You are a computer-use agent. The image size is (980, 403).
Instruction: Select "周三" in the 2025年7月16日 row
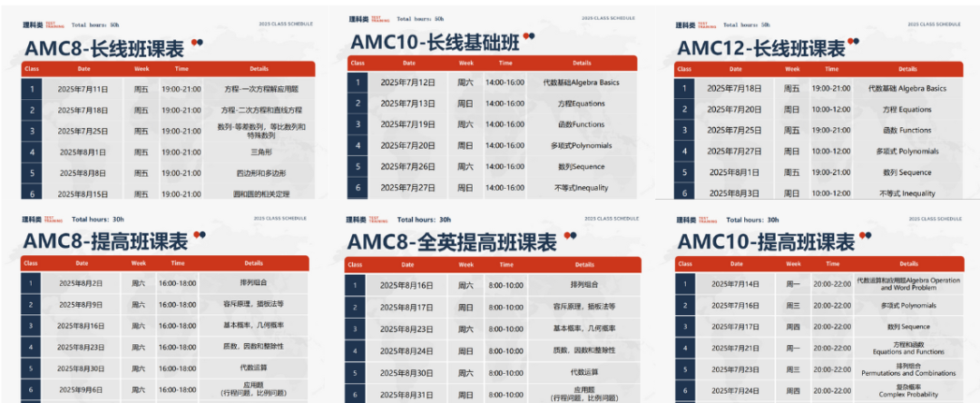coord(794,306)
